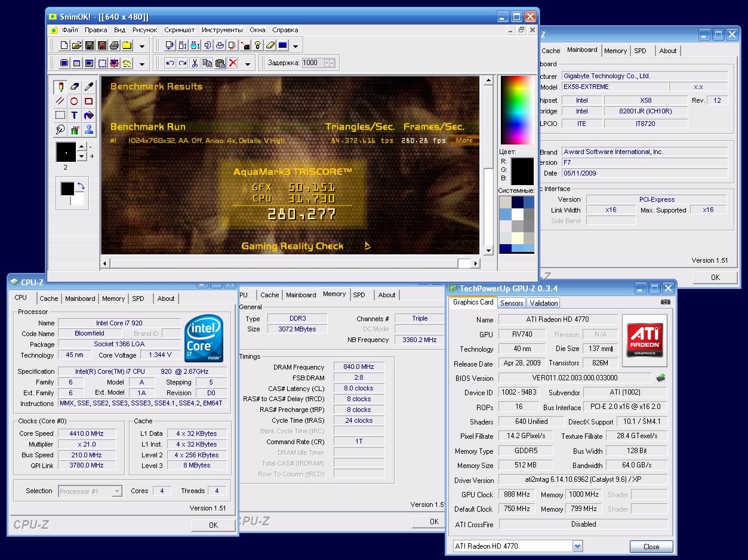Click the delay (Задержка) value field
The height and width of the screenshot is (560, 748).
(x=312, y=63)
